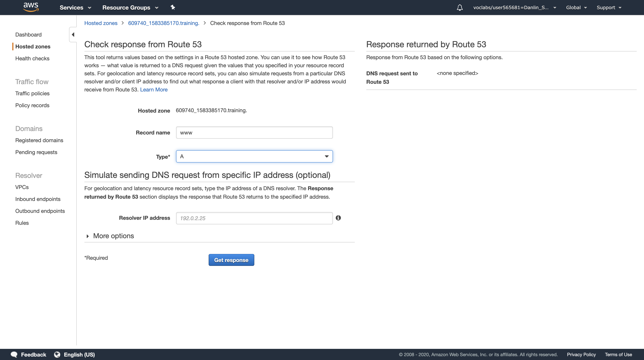Open the Services dropdown menu
The width and height of the screenshot is (644, 360).
75,7
